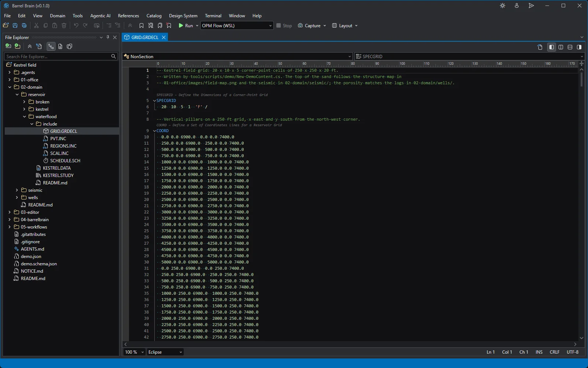This screenshot has height=368, width=588.
Task: Click the Search File Explorer input
Action: point(61,56)
